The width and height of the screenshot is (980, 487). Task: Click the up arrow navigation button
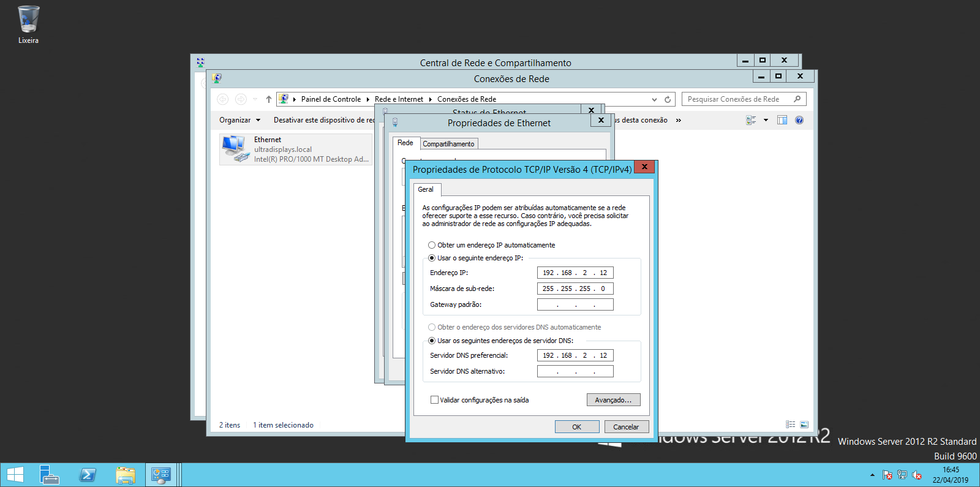[268, 99]
